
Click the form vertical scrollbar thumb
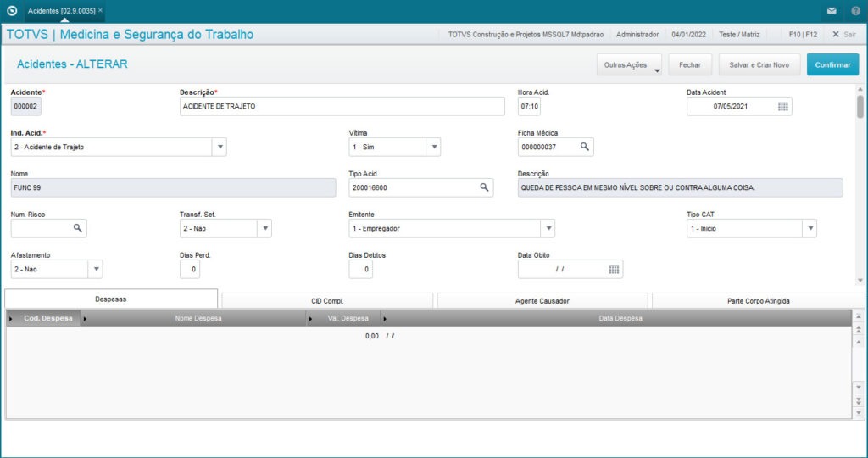pos(860,106)
